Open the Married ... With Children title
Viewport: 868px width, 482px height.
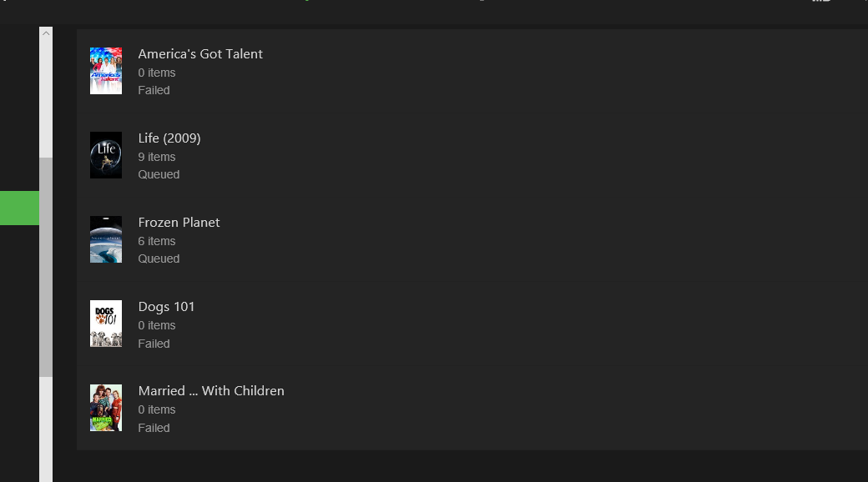pyautogui.click(x=211, y=391)
